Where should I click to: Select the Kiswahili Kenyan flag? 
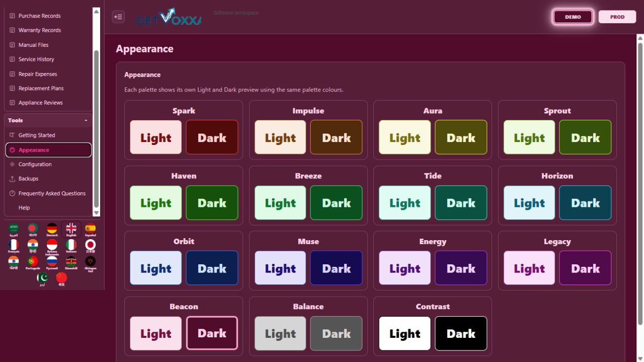coord(71,263)
